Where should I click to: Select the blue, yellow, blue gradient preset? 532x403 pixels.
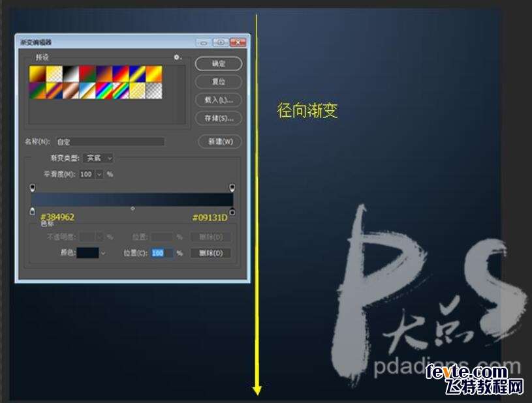138,74
